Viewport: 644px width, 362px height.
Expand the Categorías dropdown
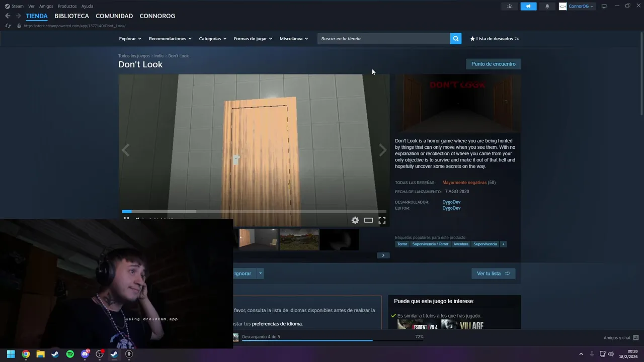(213, 39)
